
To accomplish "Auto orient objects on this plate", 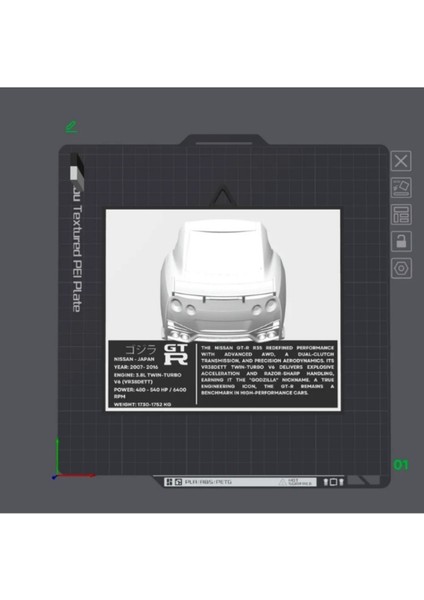I will (401, 188).
